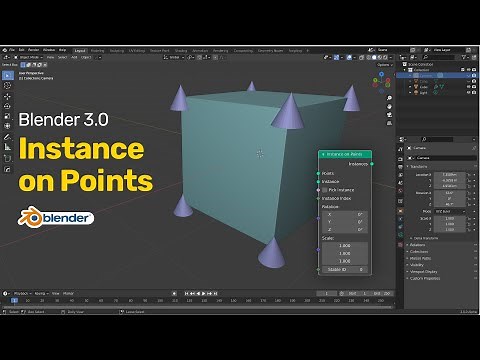Open the Object Constraints properties tab
480x360 pixels.
[x=400, y=227]
